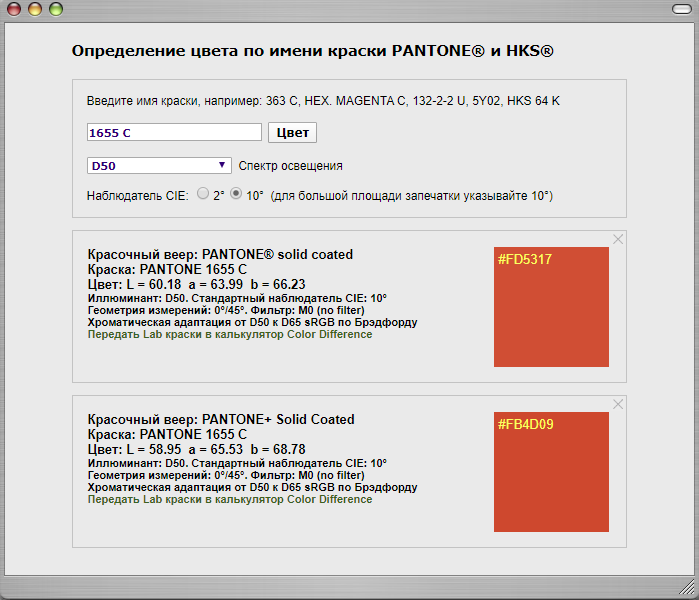
Task: Open Color Difference link in PANTONE+ Solid Coated card
Action: point(230,499)
